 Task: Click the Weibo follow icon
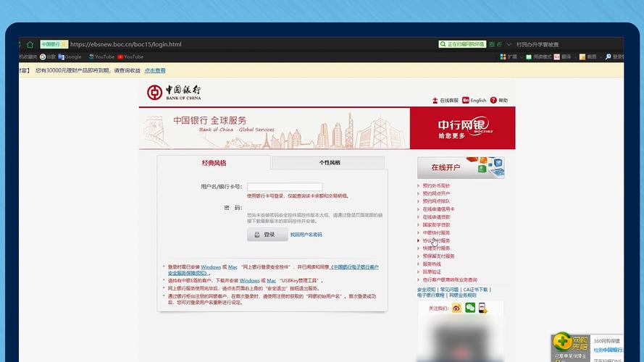(x=456, y=308)
